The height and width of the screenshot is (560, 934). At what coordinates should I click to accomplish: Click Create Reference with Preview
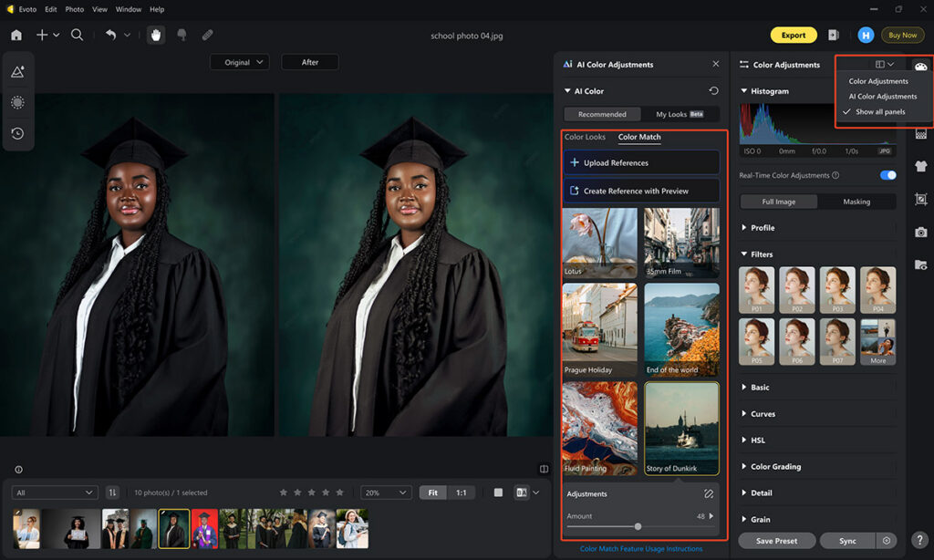point(641,192)
